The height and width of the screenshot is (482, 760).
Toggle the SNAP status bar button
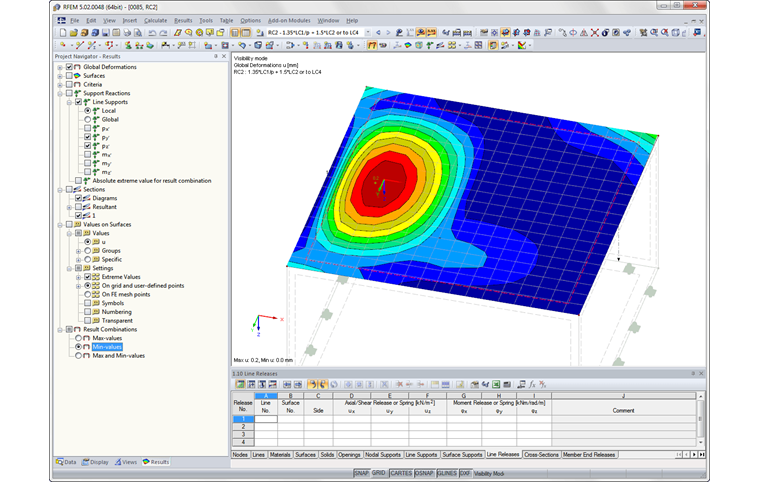[362, 472]
